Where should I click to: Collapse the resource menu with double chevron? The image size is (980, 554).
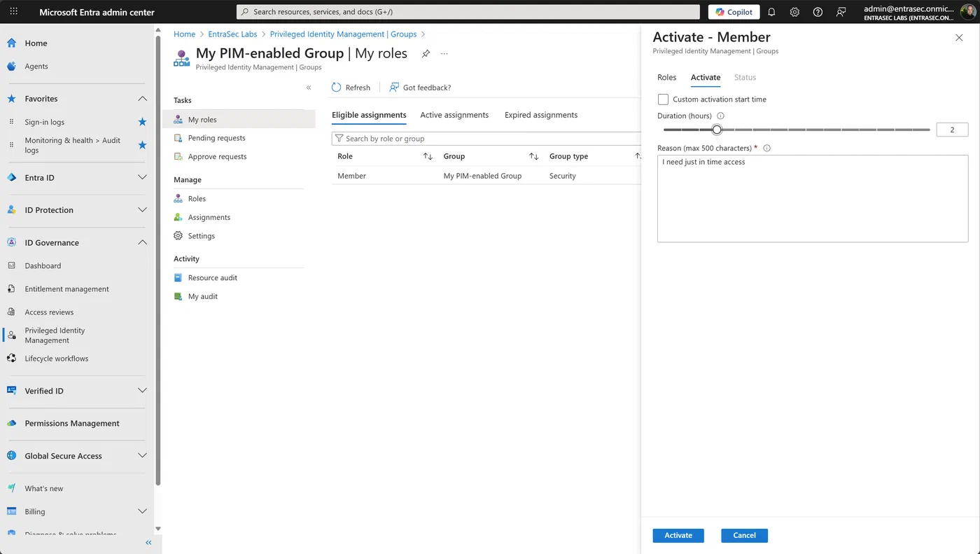(x=309, y=88)
